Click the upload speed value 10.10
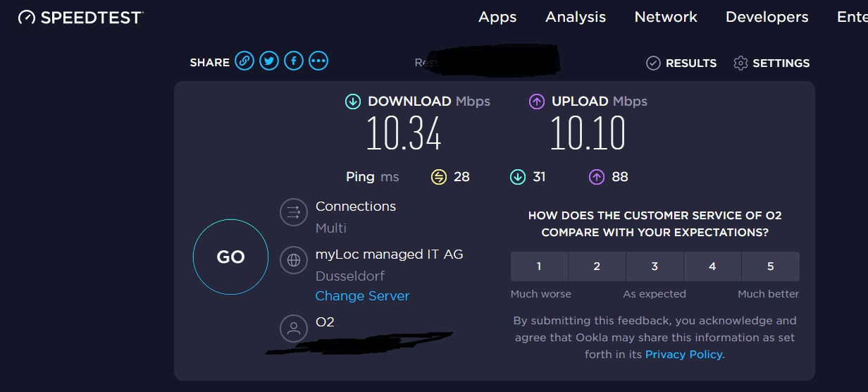868x392 pixels. click(x=588, y=134)
